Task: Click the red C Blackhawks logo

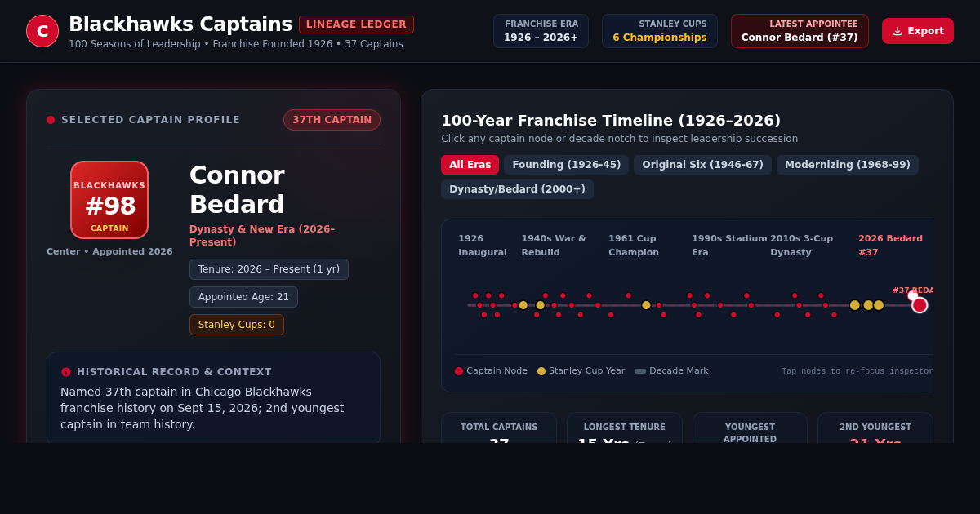Action: coord(42,31)
